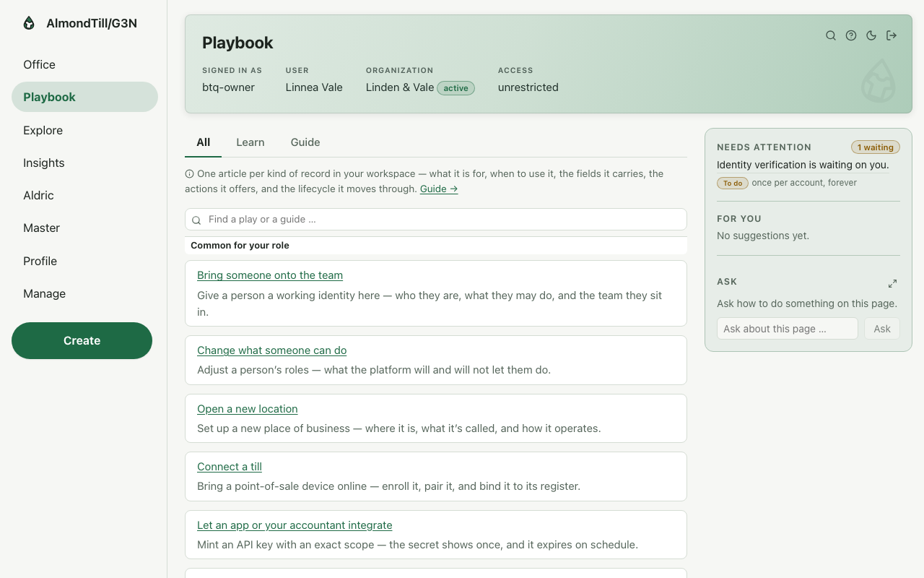The height and width of the screenshot is (578, 924).
Task: Click the Ask about this page input
Action: (x=788, y=329)
